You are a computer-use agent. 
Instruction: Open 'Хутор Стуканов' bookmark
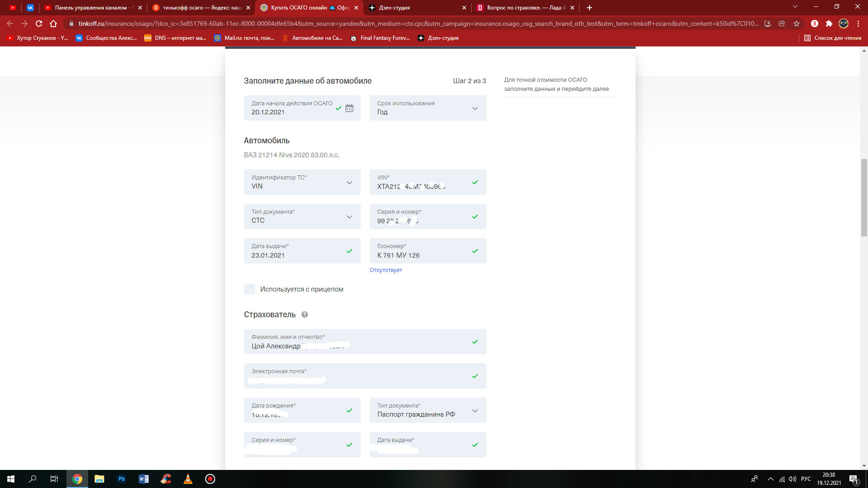pyautogui.click(x=38, y=38)
